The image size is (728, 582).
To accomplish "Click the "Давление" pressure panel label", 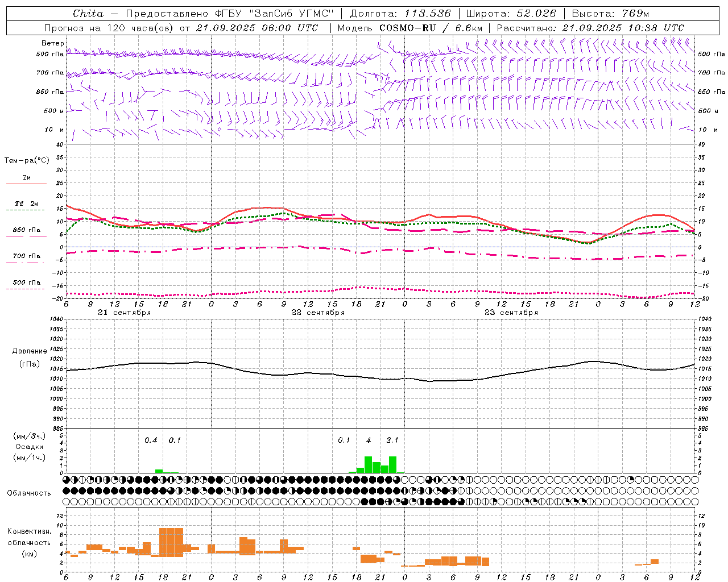I will (30, 351).
